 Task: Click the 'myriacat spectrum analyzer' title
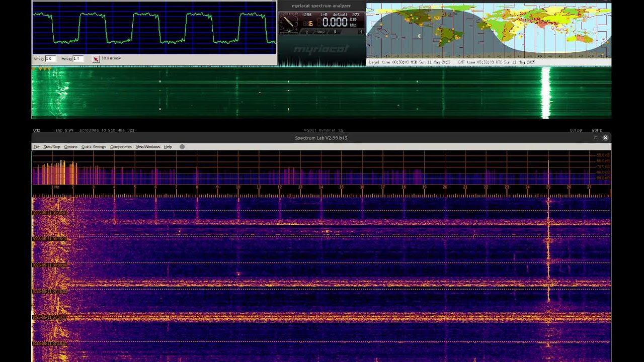tap(321, 6)
